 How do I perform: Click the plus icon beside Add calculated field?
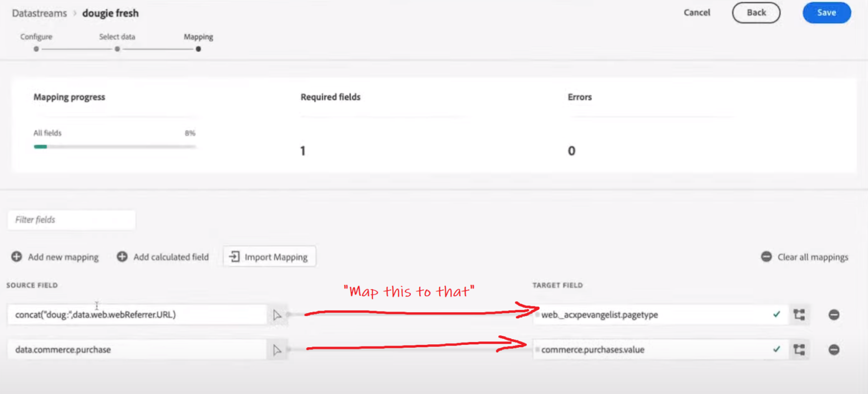[121, 256]
